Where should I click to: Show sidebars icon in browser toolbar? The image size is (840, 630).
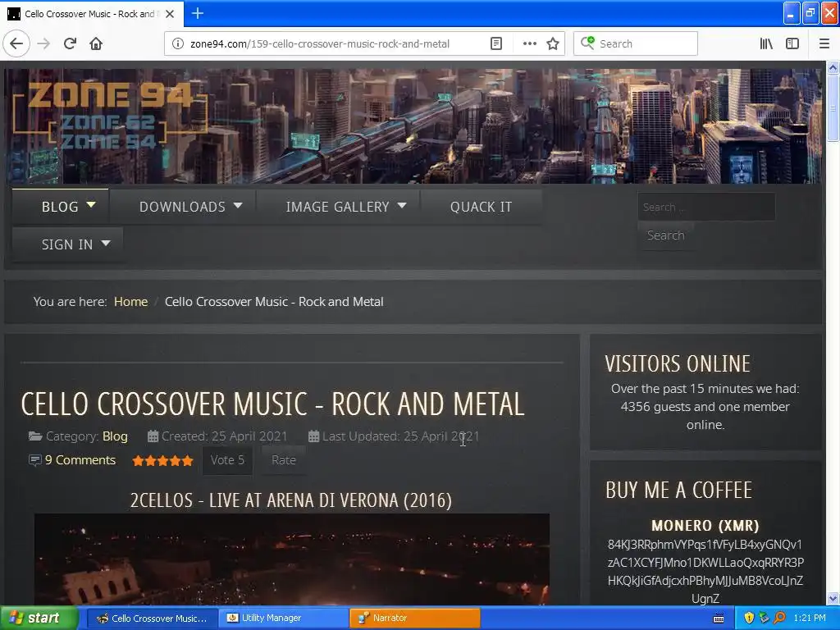(792, 43)
